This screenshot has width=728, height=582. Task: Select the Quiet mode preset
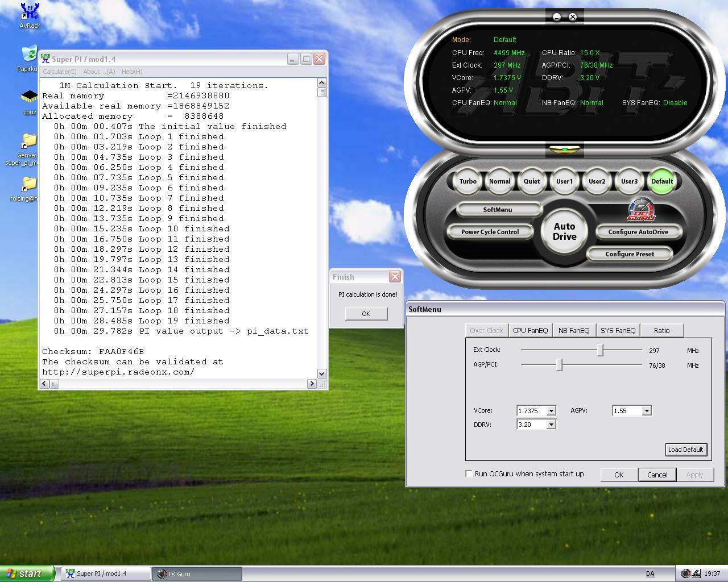click(532, 181)
